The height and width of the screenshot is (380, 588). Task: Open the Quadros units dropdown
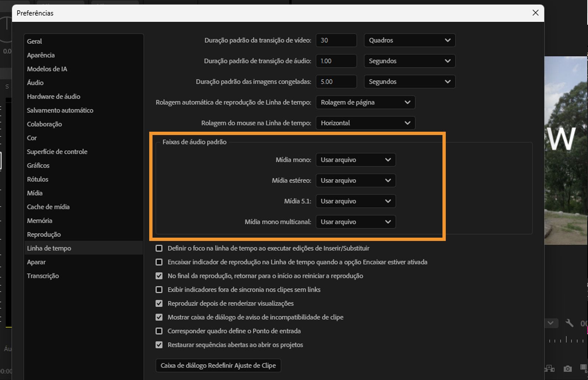tap(409, 40)
